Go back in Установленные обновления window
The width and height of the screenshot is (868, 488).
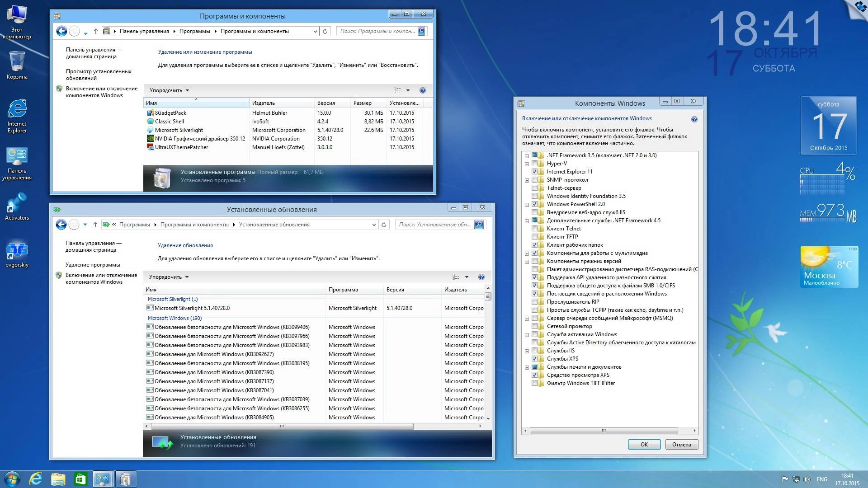point(61,225)
